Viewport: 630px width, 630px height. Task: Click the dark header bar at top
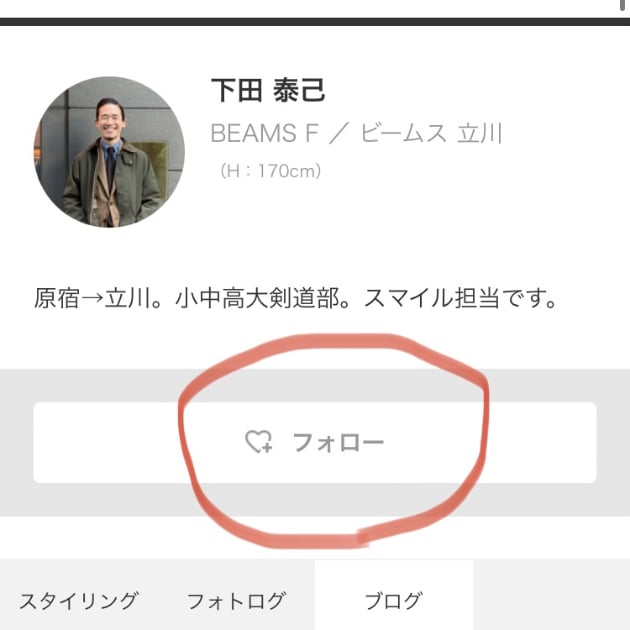(315, 21)
